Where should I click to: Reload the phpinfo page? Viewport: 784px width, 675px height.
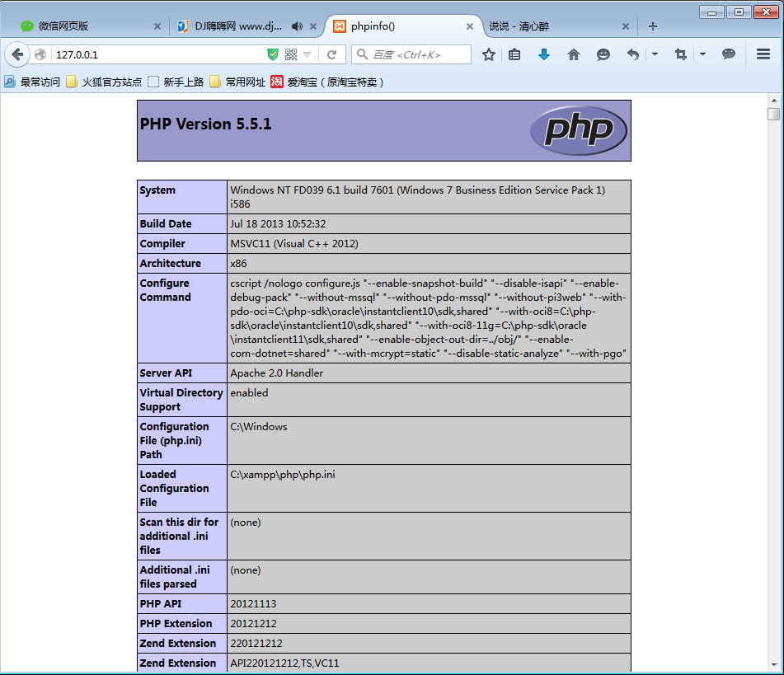point(332,54)
